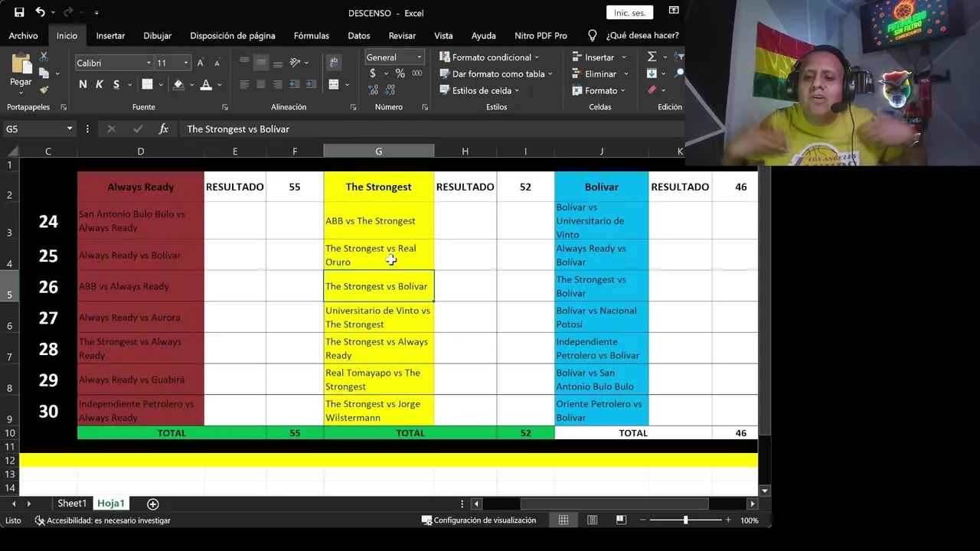Toggle center horizontal alignment
This screenshot has width=980, height=551.
click(261, 84)
